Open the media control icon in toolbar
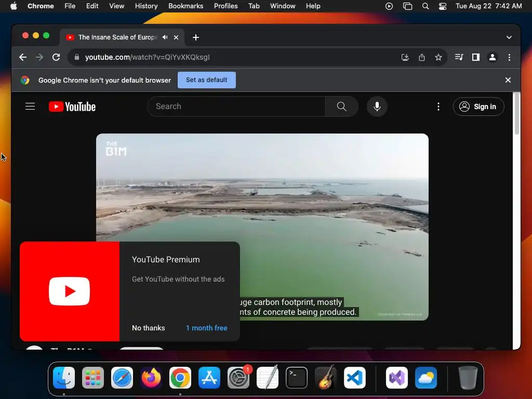Viewport: 532px width, 399px height. pos(459,57)
